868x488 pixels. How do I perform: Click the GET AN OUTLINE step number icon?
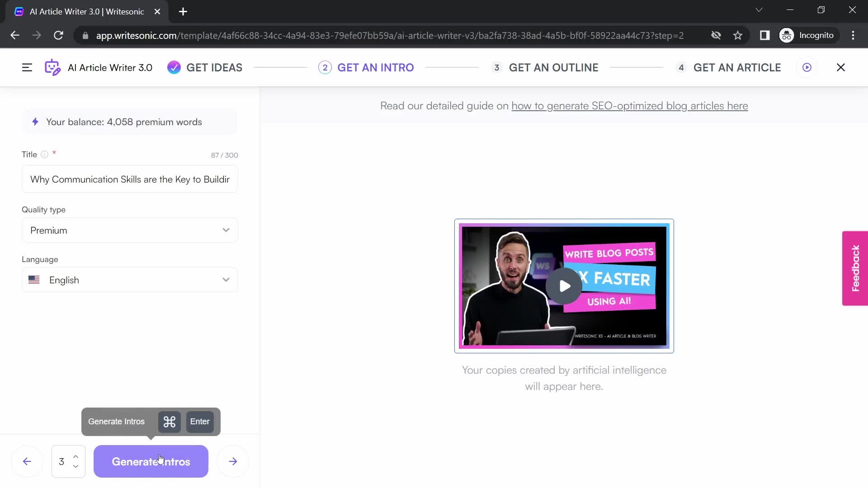coord(496,67)
